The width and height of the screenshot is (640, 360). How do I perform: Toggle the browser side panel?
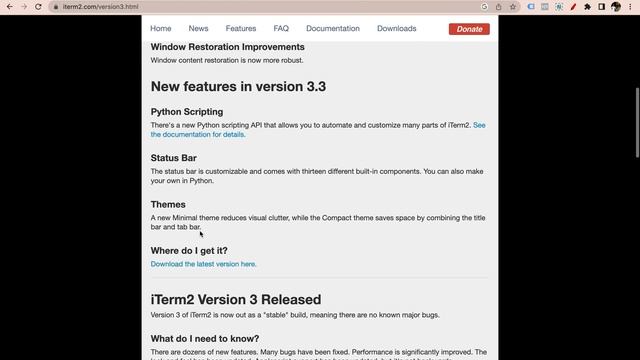pyautogui.click(x=602, y=7)
